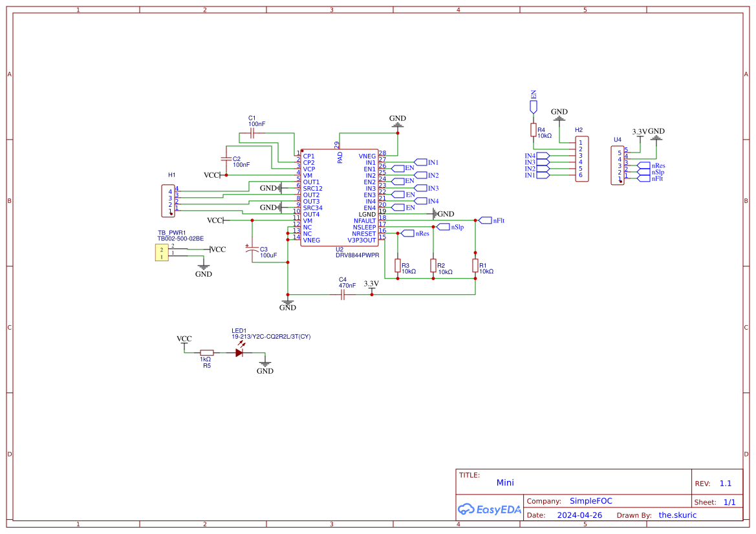Select the header H1 connector symbol

(168, 199)
